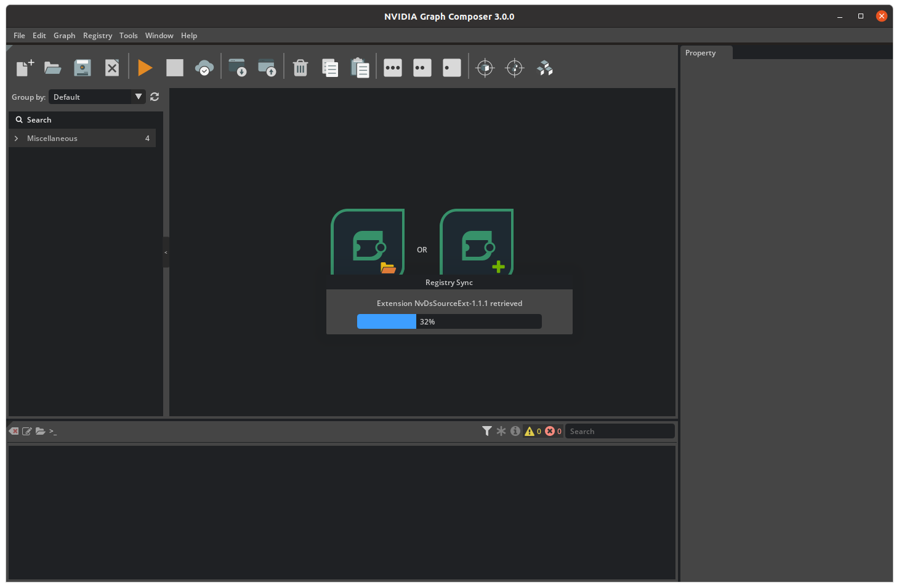Focus the component Search field
Image resolution: width=899 pixels, height=588 pixels.
(x=86, y=120)
